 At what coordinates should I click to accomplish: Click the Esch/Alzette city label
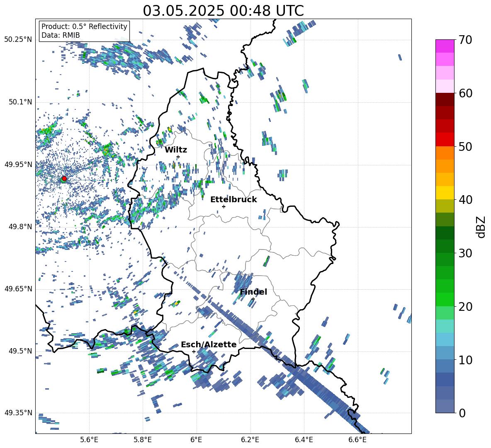tap(209, 344)
